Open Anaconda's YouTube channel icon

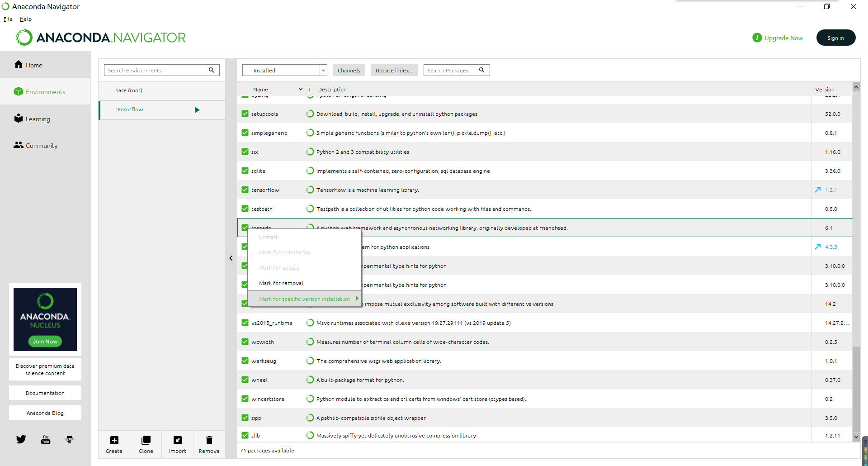coord(46,439)
